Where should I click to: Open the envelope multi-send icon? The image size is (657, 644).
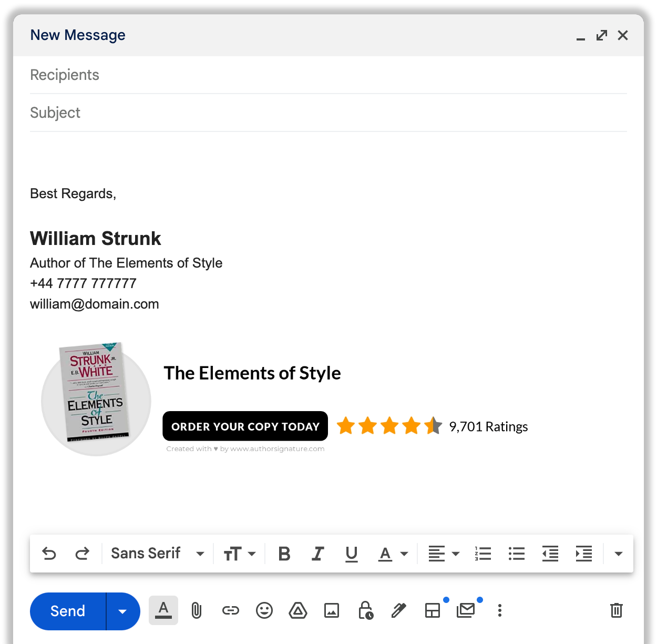(466, 610)
